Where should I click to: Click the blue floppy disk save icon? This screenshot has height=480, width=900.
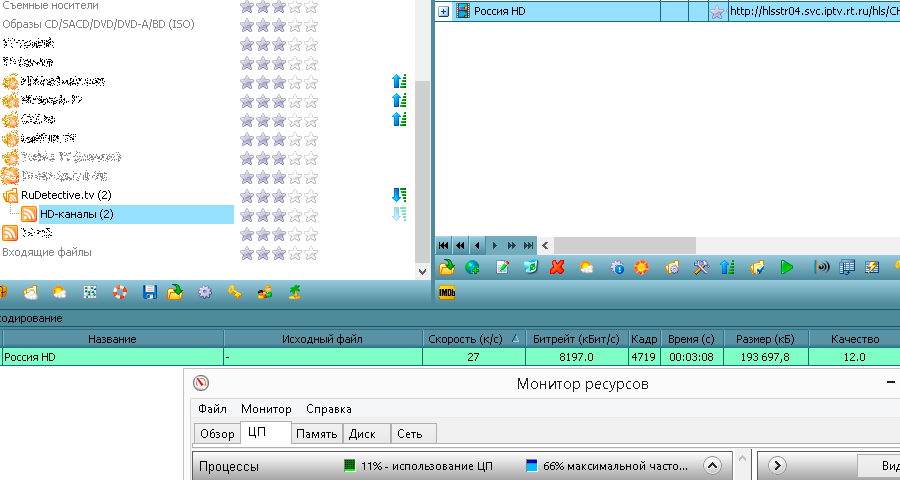[150, 293]
